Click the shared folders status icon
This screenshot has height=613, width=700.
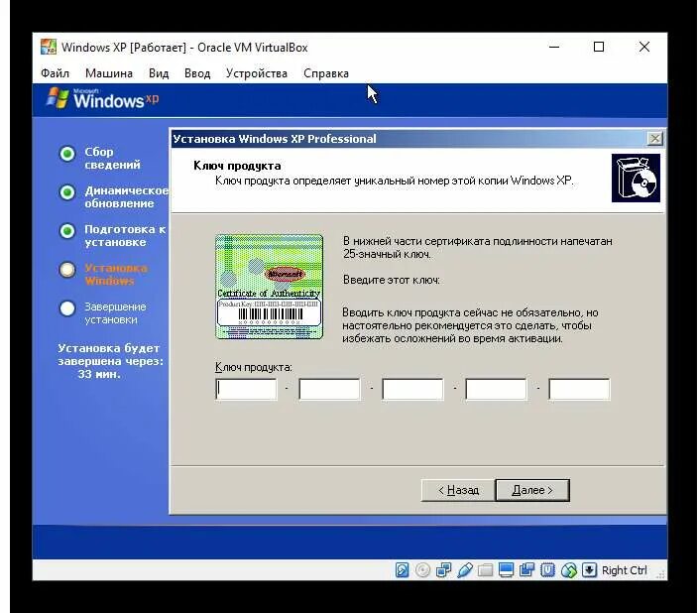tap(485, 570)
